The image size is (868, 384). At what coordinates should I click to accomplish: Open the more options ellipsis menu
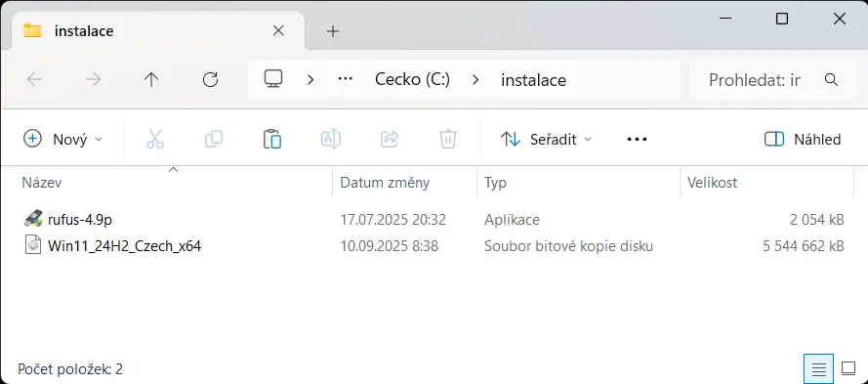(638, 139)
